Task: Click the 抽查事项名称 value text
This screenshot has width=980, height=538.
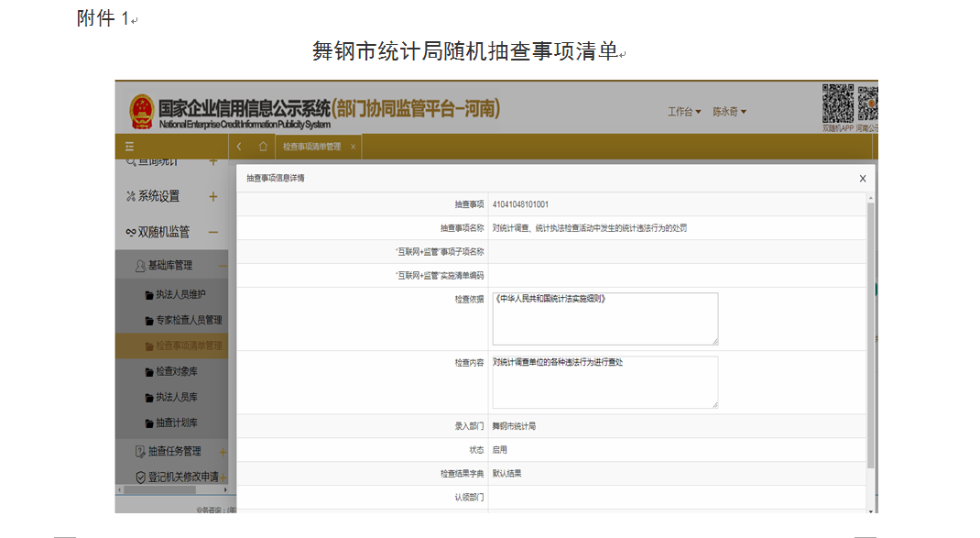Action: pyautogui.click(x=590, y=228)
